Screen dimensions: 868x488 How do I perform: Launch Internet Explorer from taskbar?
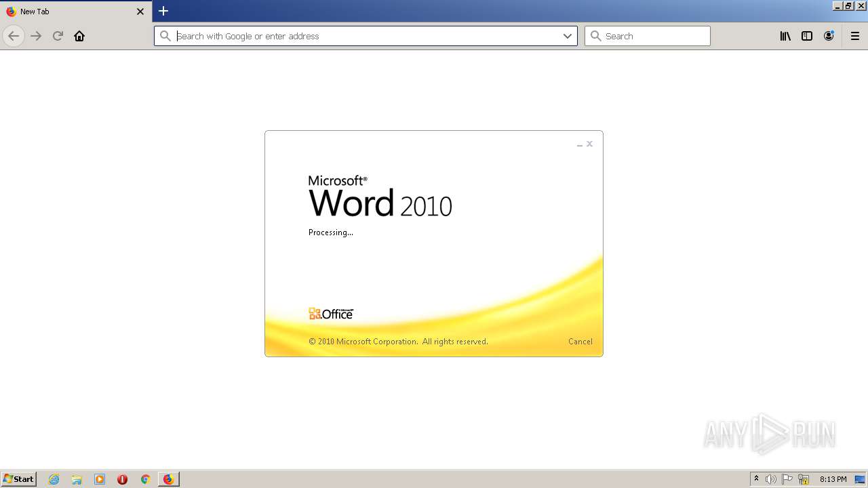point(54,479)
